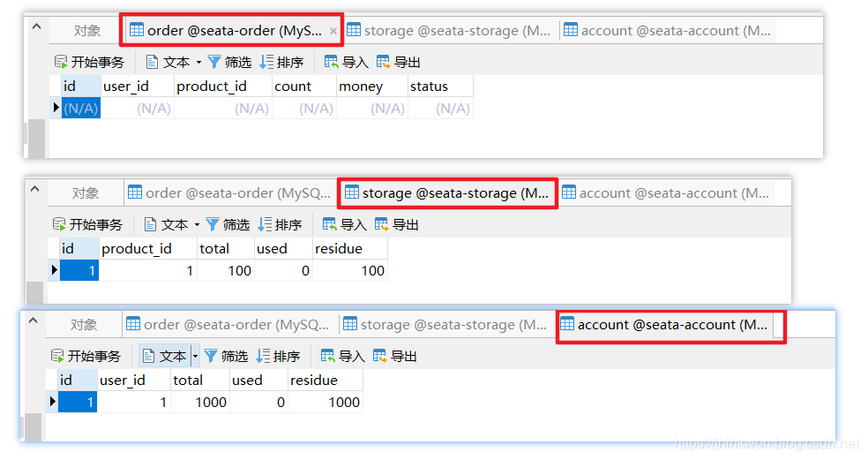868x460 pixels.
Task: Close the highlighted order @seata-order tab
Action: click(x=333, y=31)
